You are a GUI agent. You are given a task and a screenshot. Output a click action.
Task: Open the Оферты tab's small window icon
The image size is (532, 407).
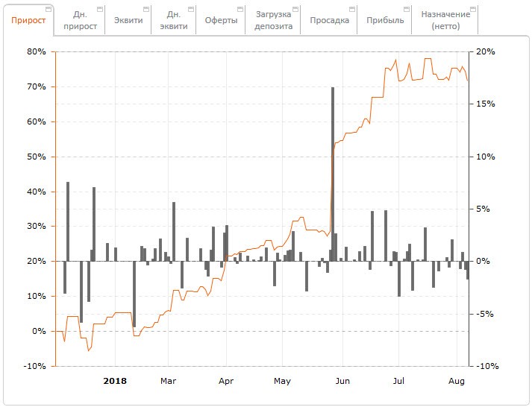click(x=240, y=9)
